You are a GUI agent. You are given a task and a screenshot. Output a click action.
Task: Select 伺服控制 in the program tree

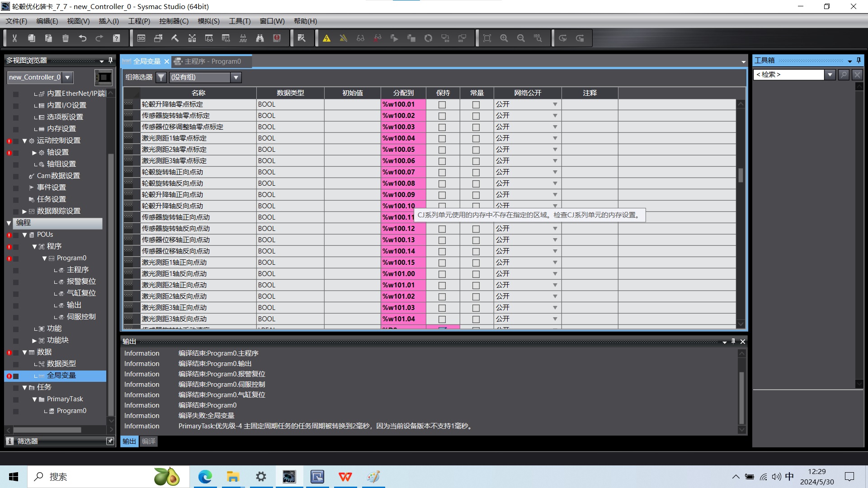pos(81,317)
